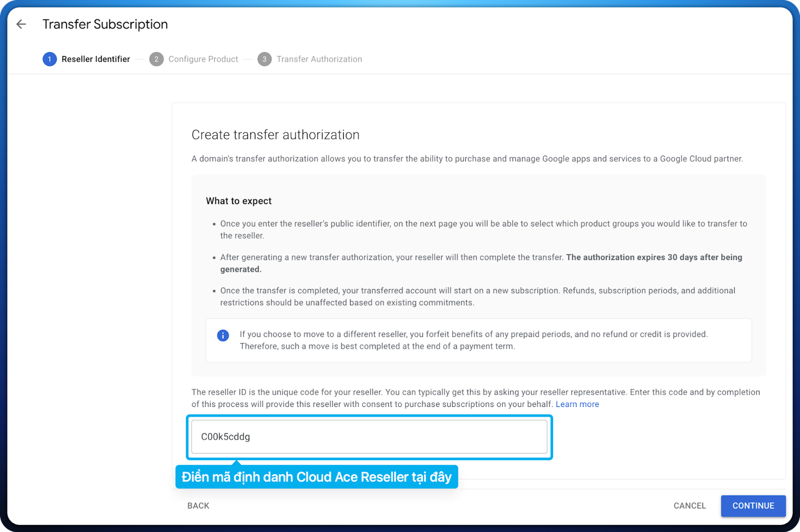800x532 pixels.
Task: Click the blue Vietnamese tooltip callout
Action: coord(316,476)
